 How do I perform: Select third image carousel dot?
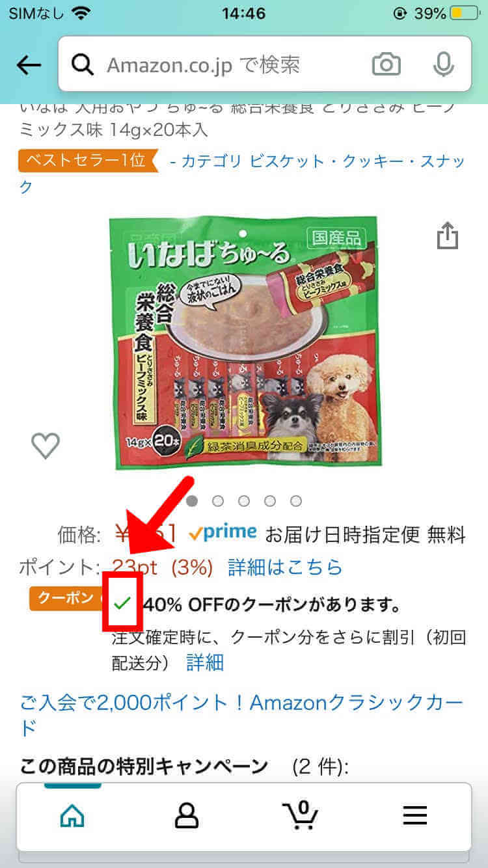coord(244,501)
